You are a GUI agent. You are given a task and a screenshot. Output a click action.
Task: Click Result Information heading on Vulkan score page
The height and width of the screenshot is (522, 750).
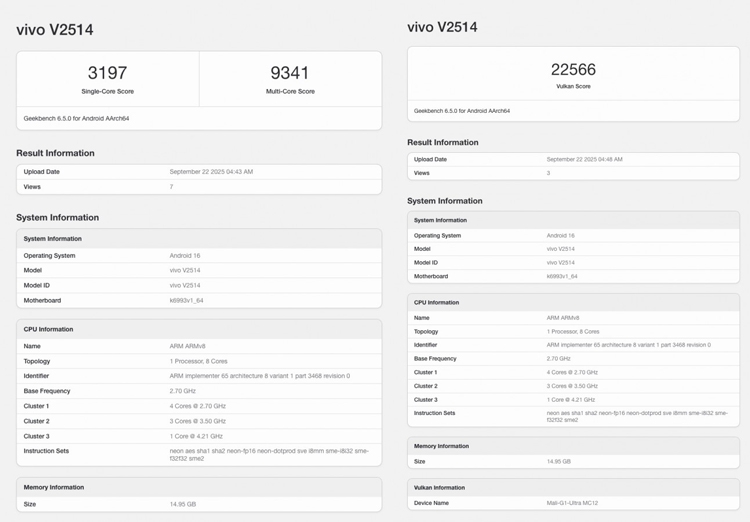pos(442,143)
